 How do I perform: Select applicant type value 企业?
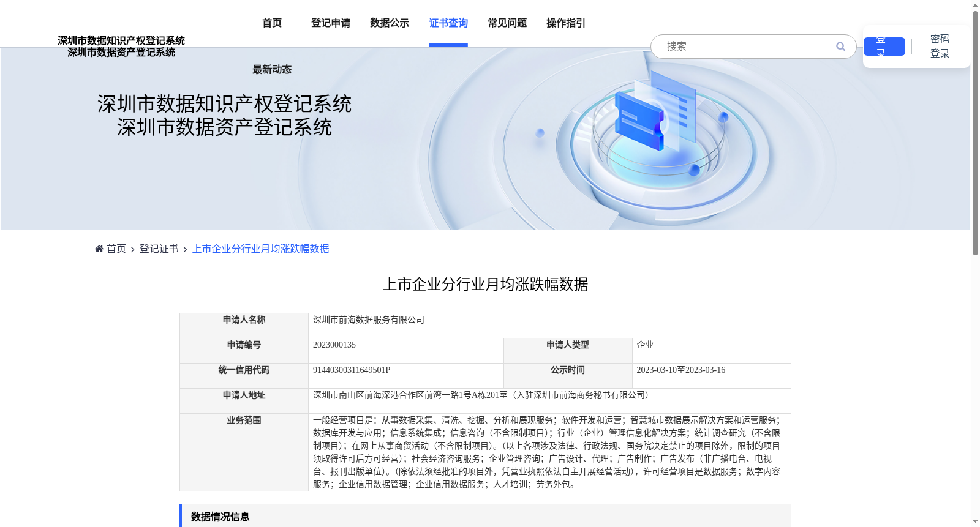(x=645, y=345)
